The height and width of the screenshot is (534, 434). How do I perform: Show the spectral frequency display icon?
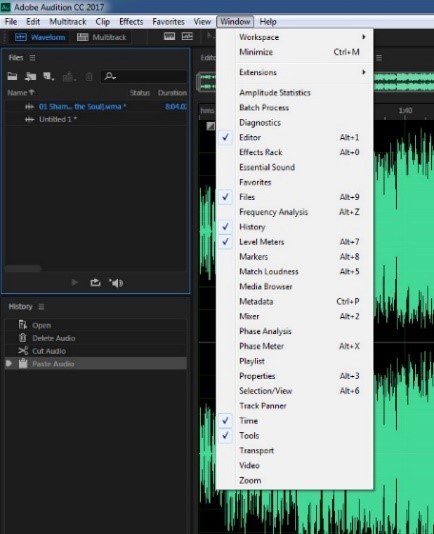[x=169, y=36]
